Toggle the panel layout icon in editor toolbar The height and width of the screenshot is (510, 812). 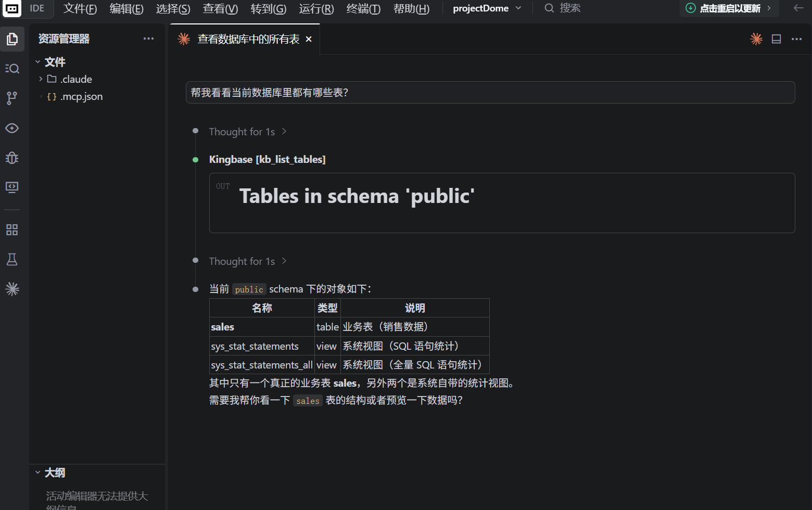pos(776,39)
